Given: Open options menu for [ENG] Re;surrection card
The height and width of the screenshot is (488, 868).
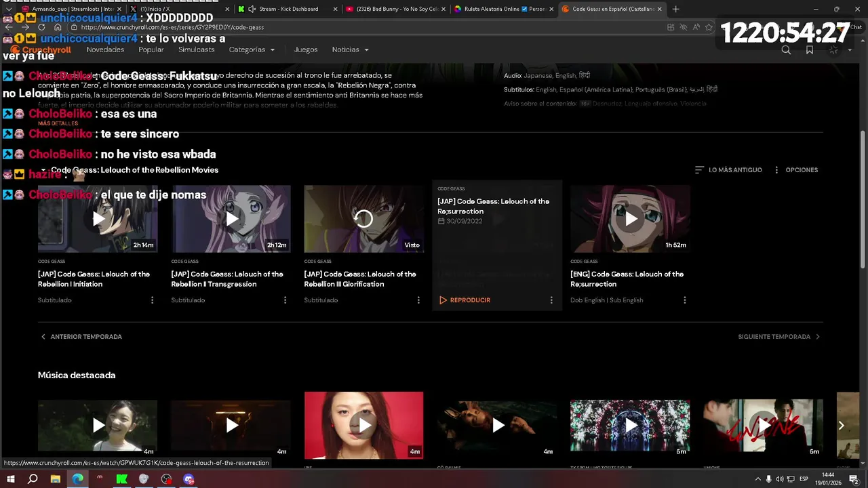Looking at the screenshot, I should click(x=685, y=300).
